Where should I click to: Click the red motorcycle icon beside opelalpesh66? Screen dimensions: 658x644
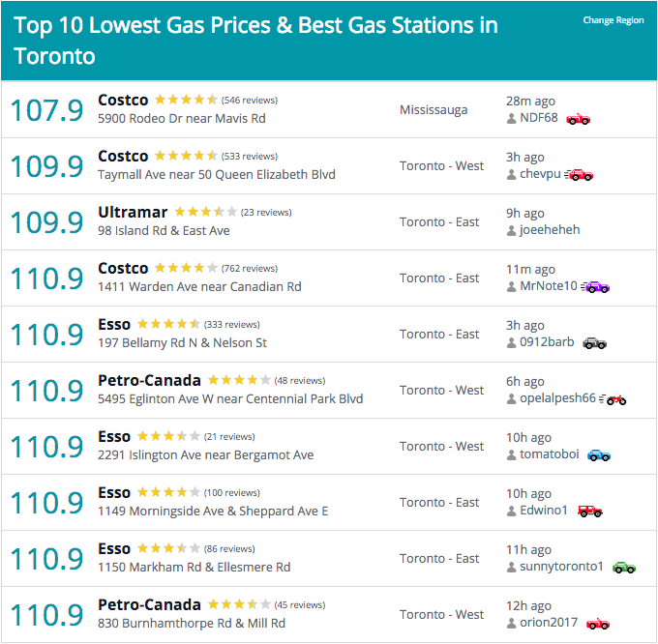[x=613, y=399]
